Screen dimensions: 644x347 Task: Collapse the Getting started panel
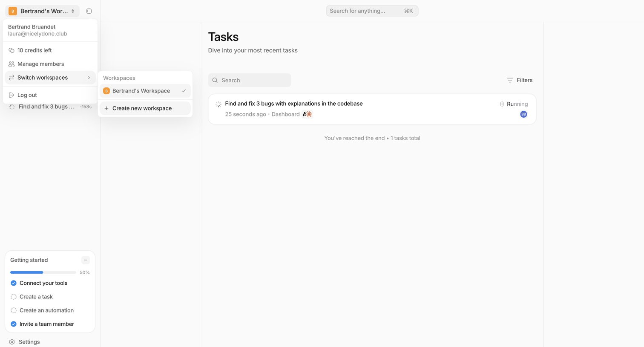tap(86, 260)
